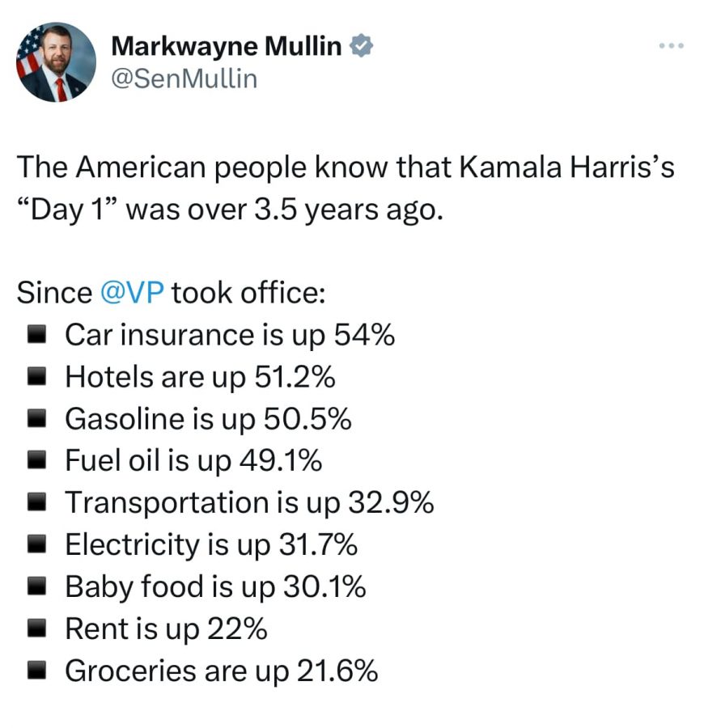Click the "Groceries are up 21.6%" line

coord(221,671)
